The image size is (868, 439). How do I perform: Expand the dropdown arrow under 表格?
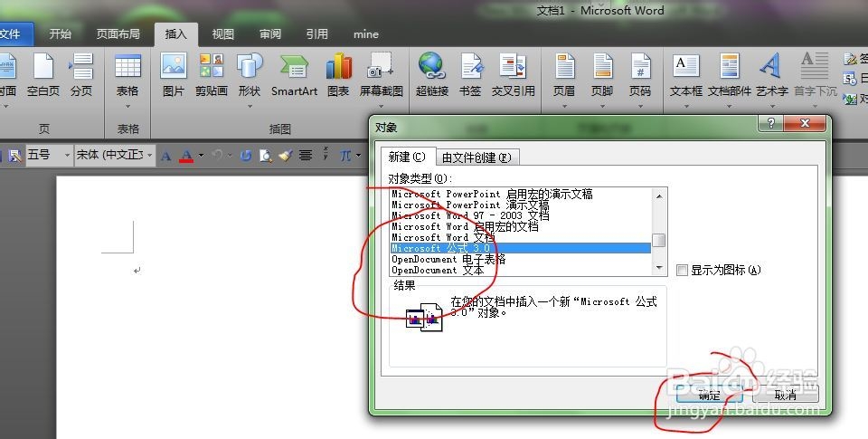pyautogui.click(x=127, y=107)
